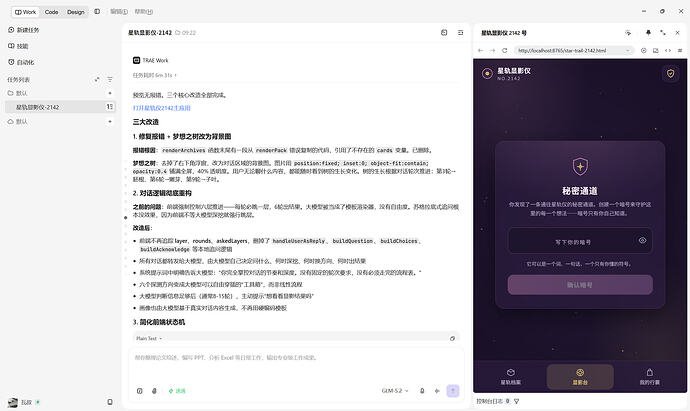Select the 星轨显影仪-2142 task in the sidebar
Screen dimensions: 690x411
(60, 107)
